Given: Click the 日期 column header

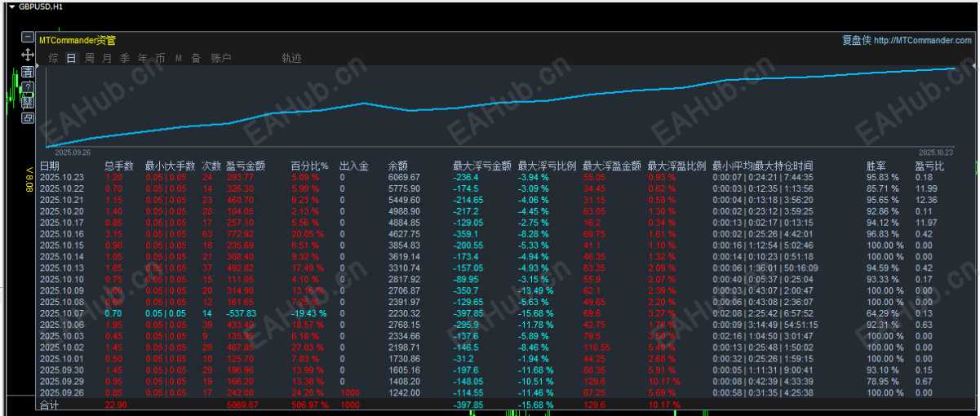Looking at the screenshot, I should 50,166.
